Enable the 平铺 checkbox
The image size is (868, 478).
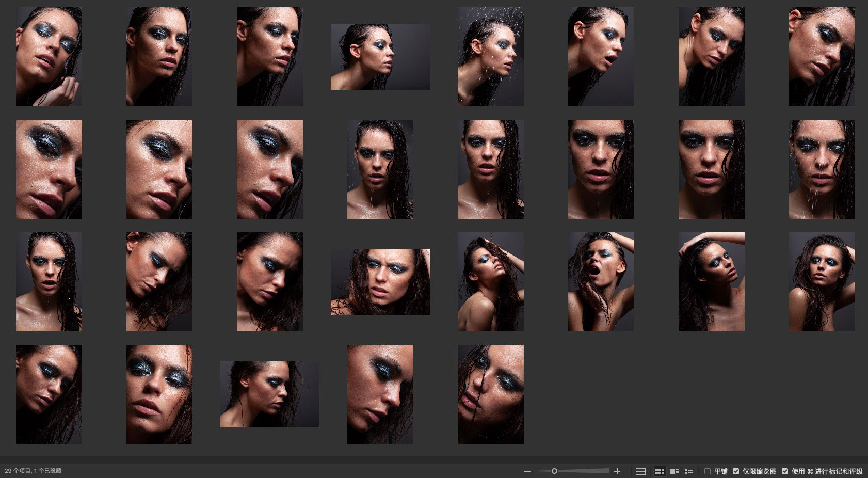point(708,471)
